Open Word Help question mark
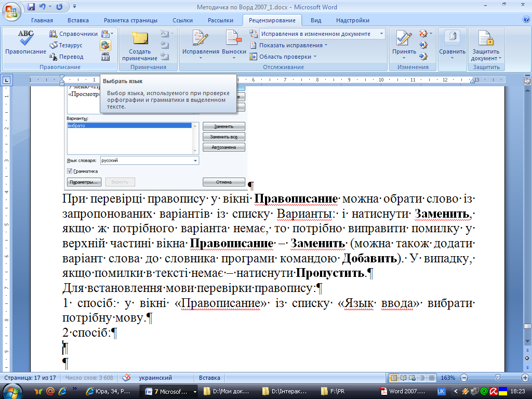532x399 pixels. click(526, 20)
